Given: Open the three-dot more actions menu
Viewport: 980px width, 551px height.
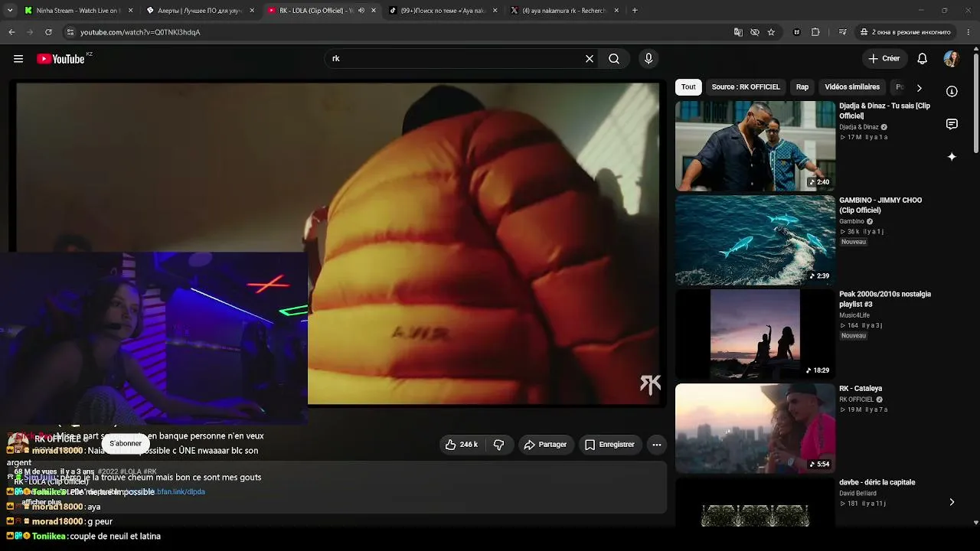Looking at the screenshot, I should (656, 445).
